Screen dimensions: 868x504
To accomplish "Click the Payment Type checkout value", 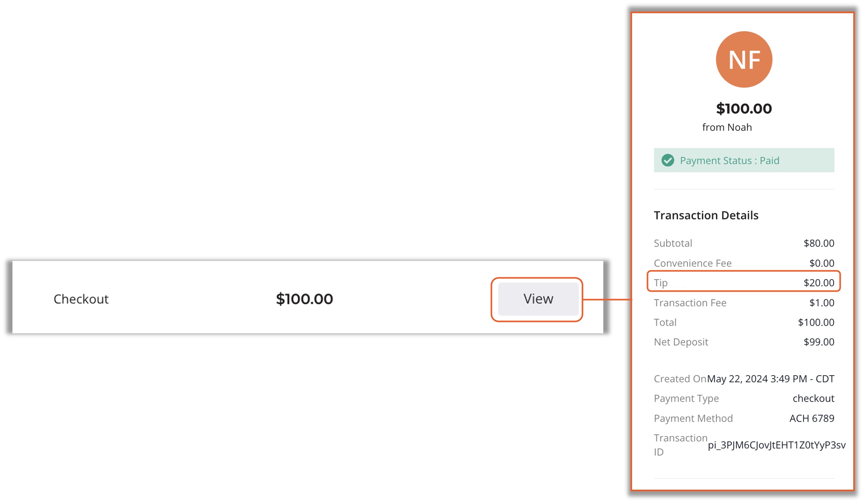I will click(813, 398).
